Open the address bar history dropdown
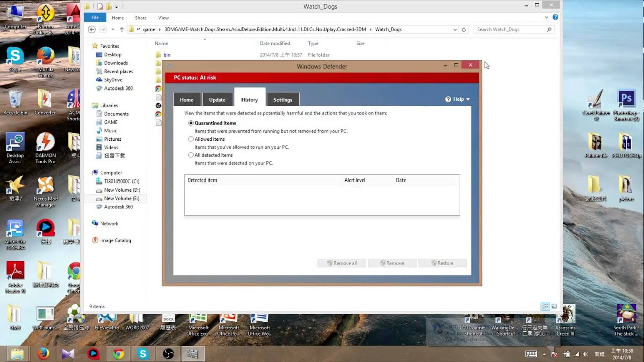Image resolution: width=644 pixels, height=362 pixels. (x=455, y=29)
